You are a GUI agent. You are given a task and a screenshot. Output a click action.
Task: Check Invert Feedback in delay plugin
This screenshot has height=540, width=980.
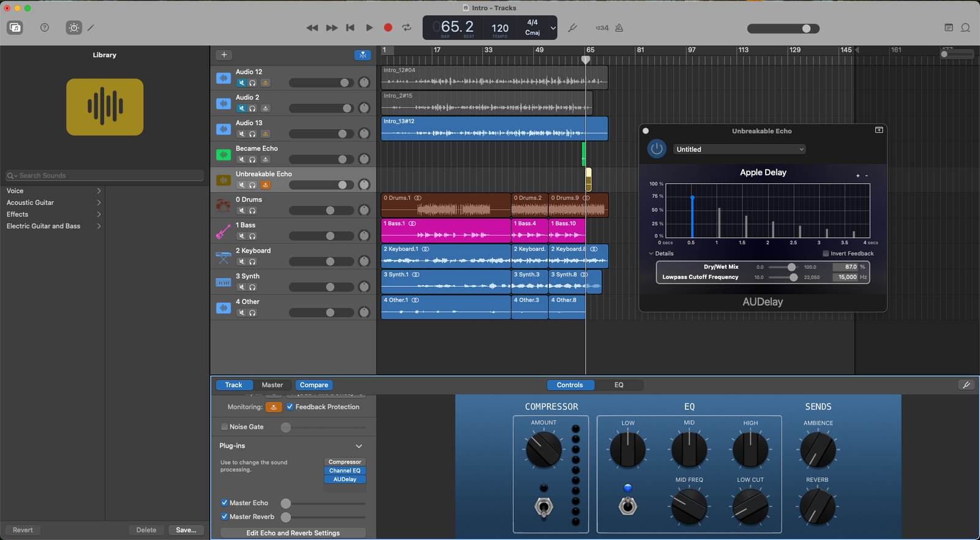826,254
